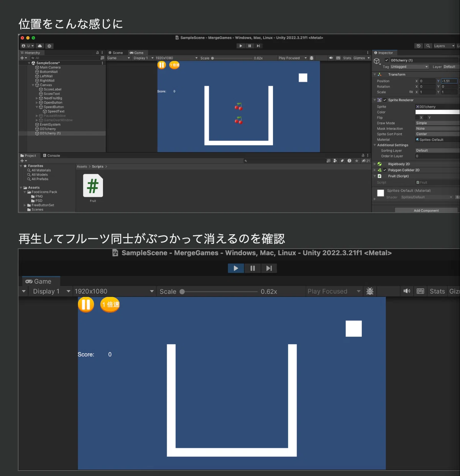This screenshot has height=476, width=460.
Task: Expand the OpenButton object
Action: (x=37, y=103)
